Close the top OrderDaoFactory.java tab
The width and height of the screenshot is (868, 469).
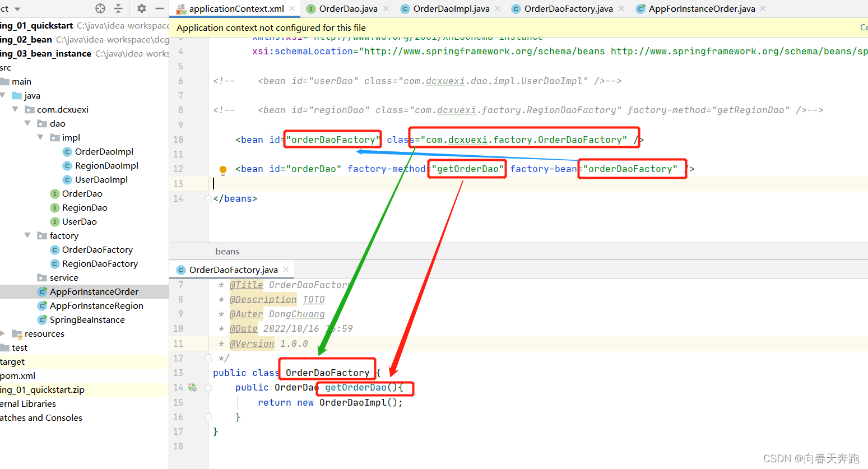coord(621,8)
